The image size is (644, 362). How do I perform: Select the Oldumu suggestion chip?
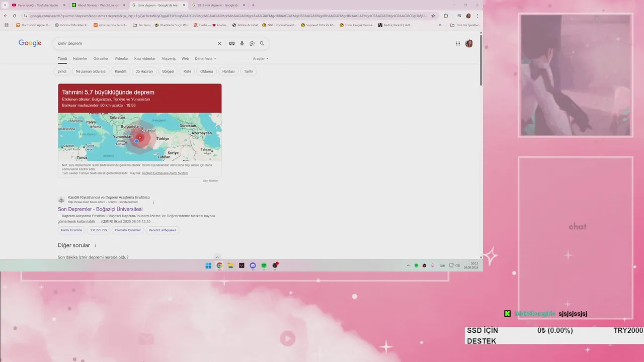pyautogui.click(x=206, y=71)
